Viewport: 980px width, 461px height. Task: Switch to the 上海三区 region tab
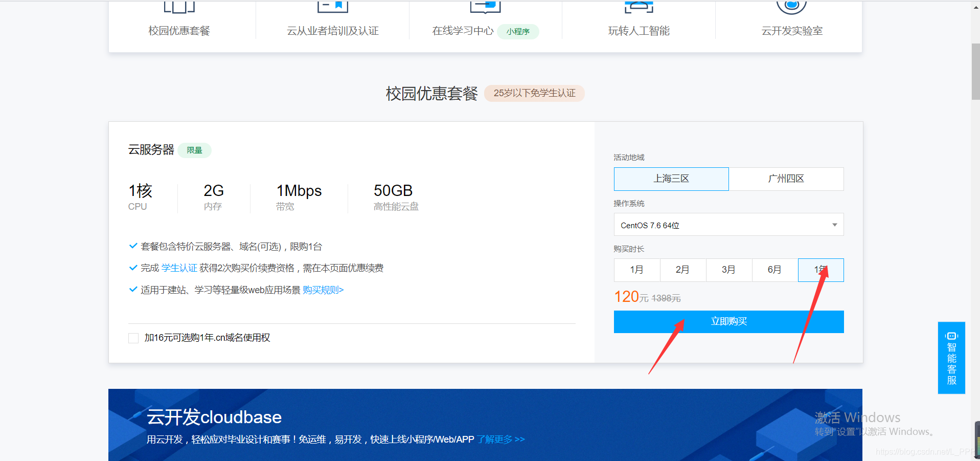(671, 179)
